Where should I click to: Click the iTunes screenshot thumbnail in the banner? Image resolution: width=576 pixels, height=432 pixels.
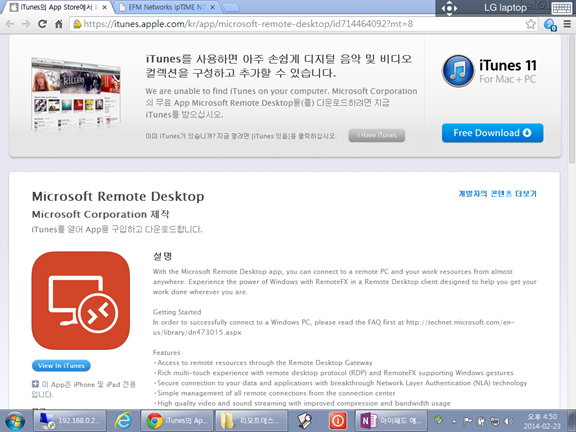coord(76,94)
